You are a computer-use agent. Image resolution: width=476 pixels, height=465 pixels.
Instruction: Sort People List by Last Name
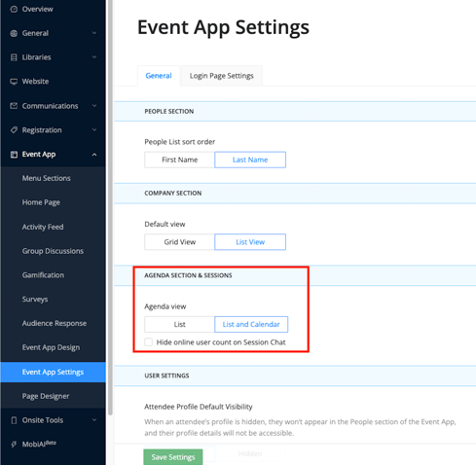[250, 160]
